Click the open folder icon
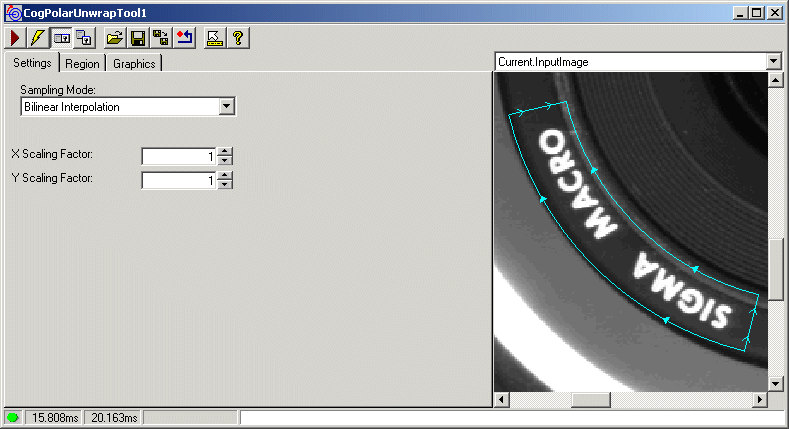This screenshot has height=429, width=789. pyautogui.click(x=115, y=38)
